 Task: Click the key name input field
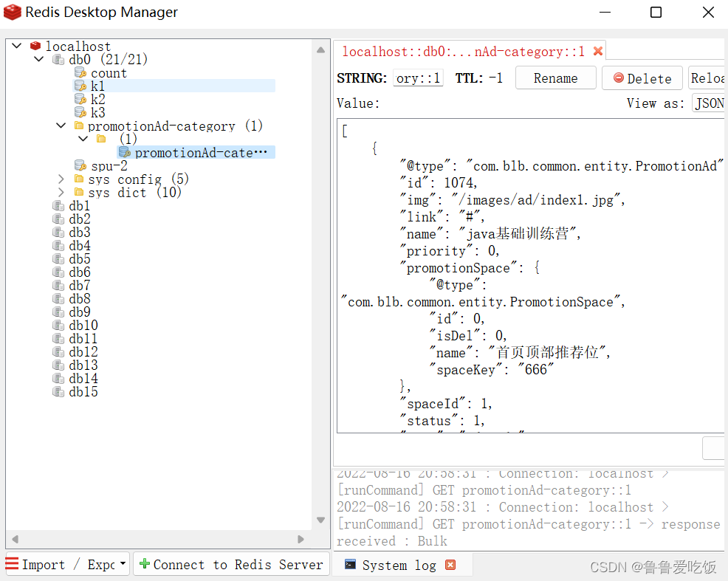pos(418,78)
